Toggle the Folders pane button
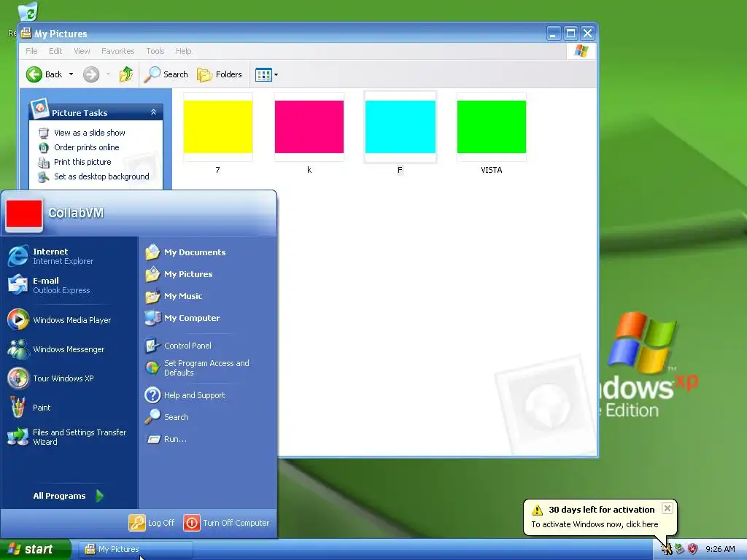The image size is (747, 560). click(220, 74)
